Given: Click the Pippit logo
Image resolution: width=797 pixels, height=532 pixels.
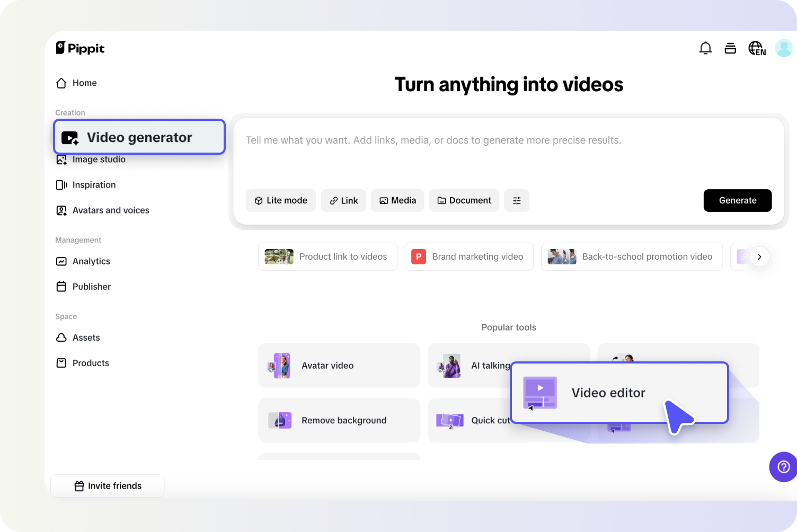Looking at the screenshot, I should click(80, 48).
